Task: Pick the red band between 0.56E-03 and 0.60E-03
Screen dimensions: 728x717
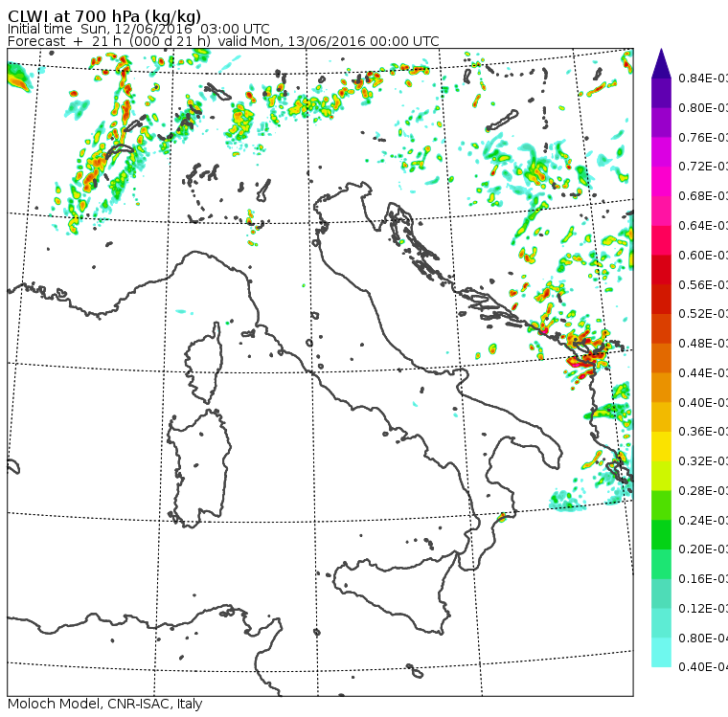Action: tap(661, 270)
